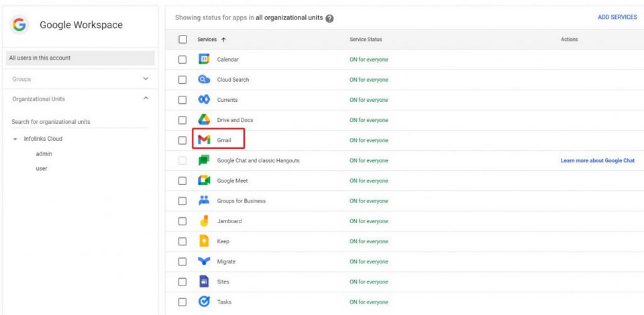
Task: Select All users in this account
Action: click(x=79, y=58)
